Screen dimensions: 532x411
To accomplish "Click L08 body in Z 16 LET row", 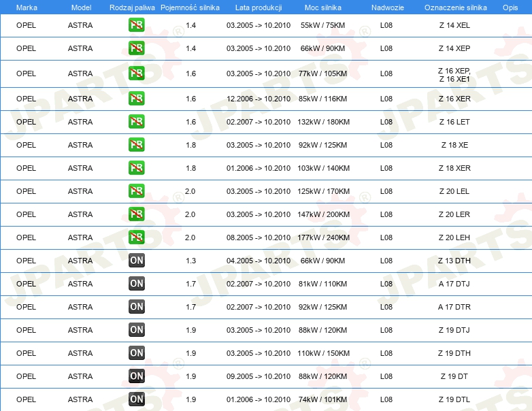I will pyautogui.click(x=386, y=122).
